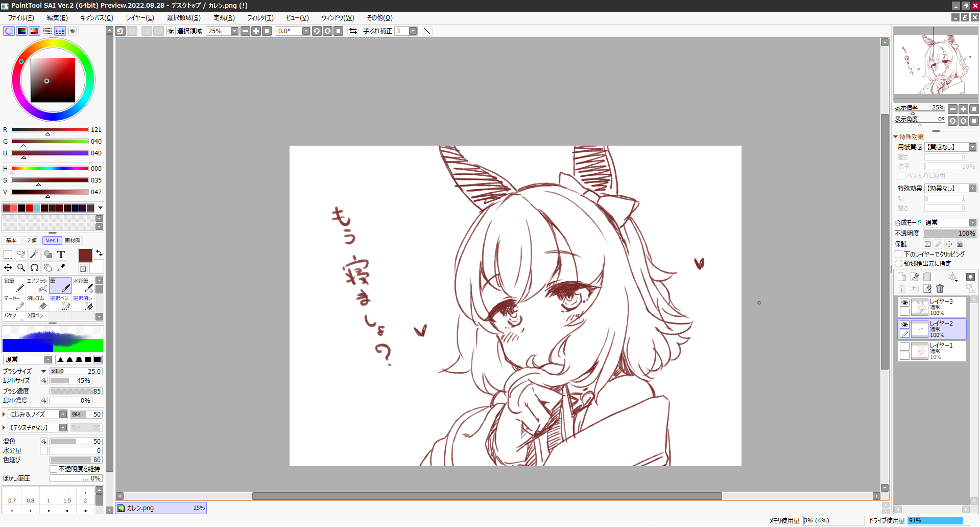Open the フィルタ(T) menu
980x528 pixels.
[260, 18]
